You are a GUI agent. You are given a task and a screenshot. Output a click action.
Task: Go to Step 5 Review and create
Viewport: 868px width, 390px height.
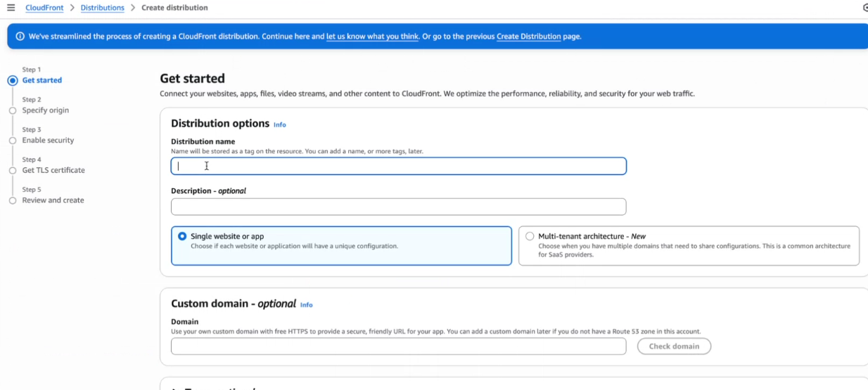pyautogui.click(x=53, y=200)
